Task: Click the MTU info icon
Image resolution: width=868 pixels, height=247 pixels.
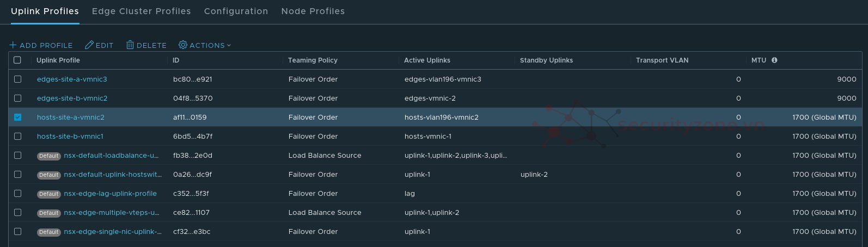Action: (774, 60)
